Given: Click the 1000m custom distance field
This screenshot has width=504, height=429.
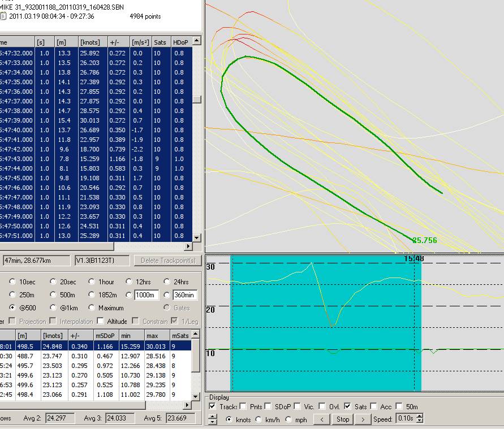Looking at the screenshot, I should click(x=146, y=295).
